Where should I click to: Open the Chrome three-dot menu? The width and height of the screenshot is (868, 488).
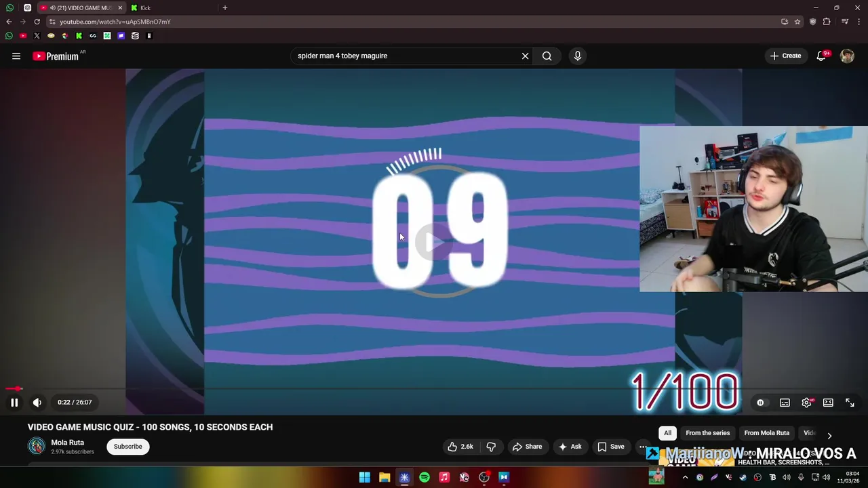(859, 22)
